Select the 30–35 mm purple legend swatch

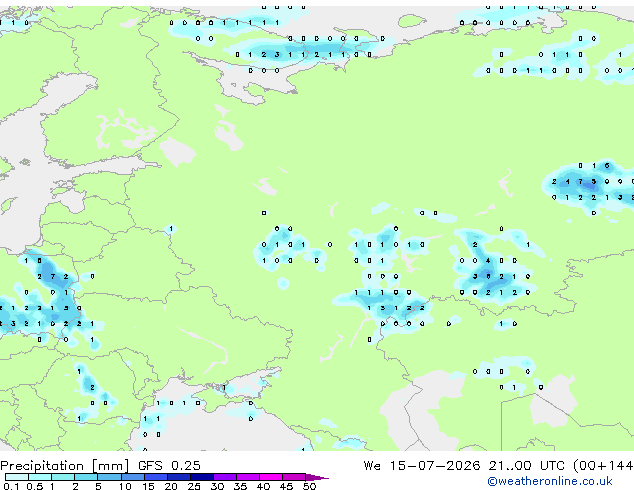point(224,477)
